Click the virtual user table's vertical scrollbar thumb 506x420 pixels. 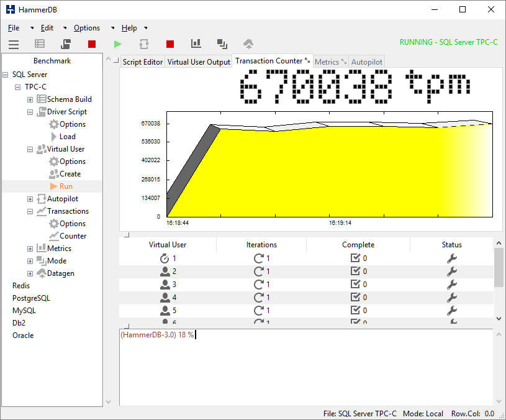point(499,267)
